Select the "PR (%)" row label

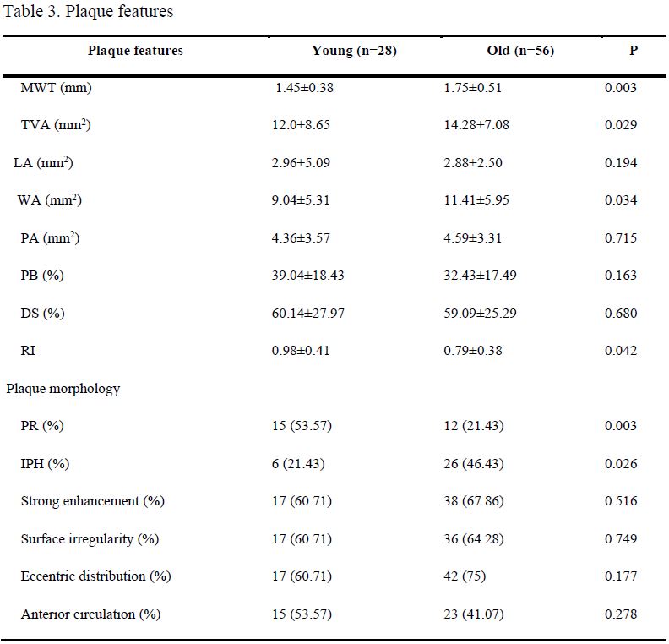42,426
